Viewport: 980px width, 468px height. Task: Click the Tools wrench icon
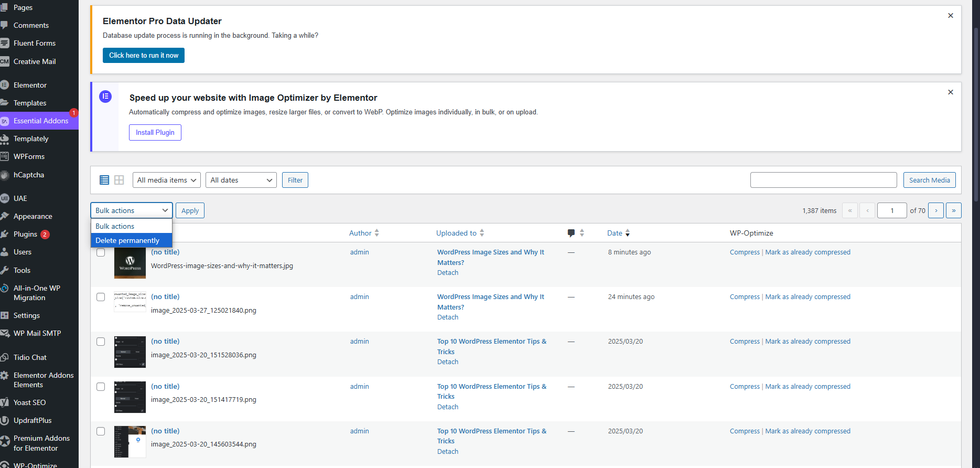4,270
